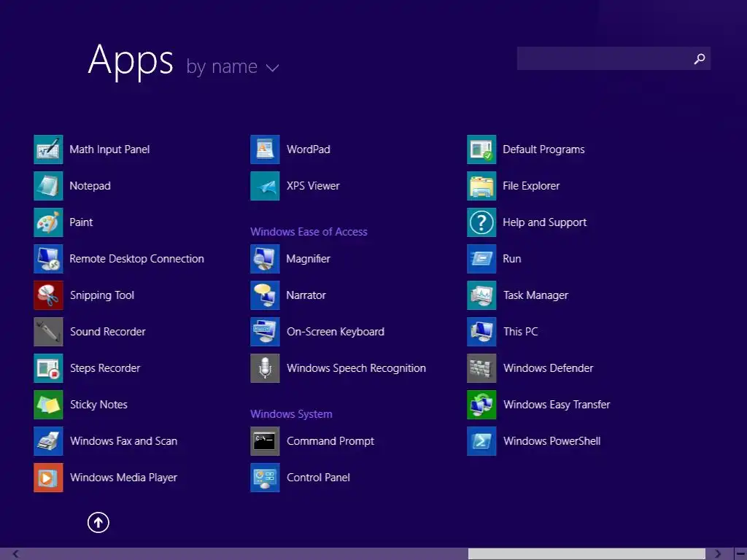Start Magnifier from its icon
Viewport: 747px width, 560px height.
click(x=265, y=259)
